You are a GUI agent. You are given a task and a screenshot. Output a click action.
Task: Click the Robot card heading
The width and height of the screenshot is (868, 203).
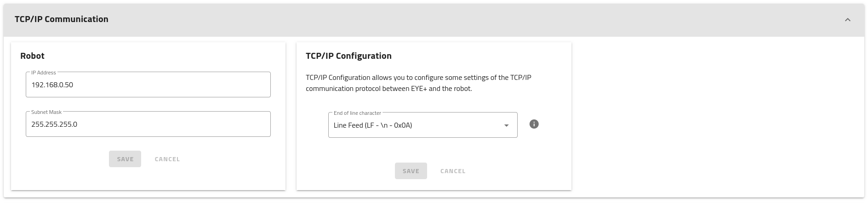(32, 56)
